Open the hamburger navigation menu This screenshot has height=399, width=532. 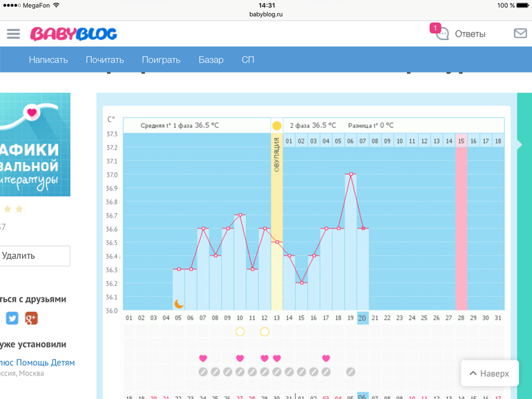point(13,34)
